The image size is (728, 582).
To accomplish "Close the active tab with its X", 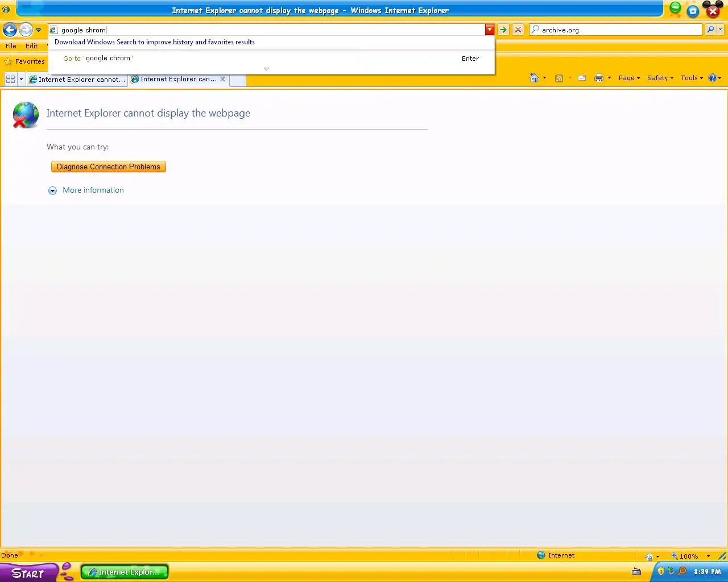I will click(223, 79).
